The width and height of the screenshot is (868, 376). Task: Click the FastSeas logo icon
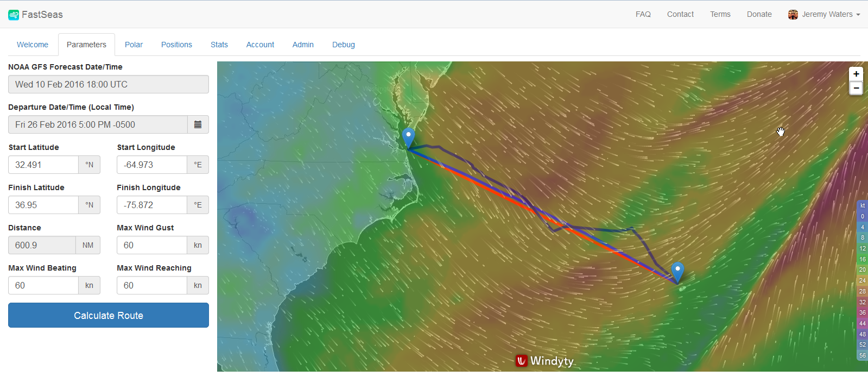(14, 15)
